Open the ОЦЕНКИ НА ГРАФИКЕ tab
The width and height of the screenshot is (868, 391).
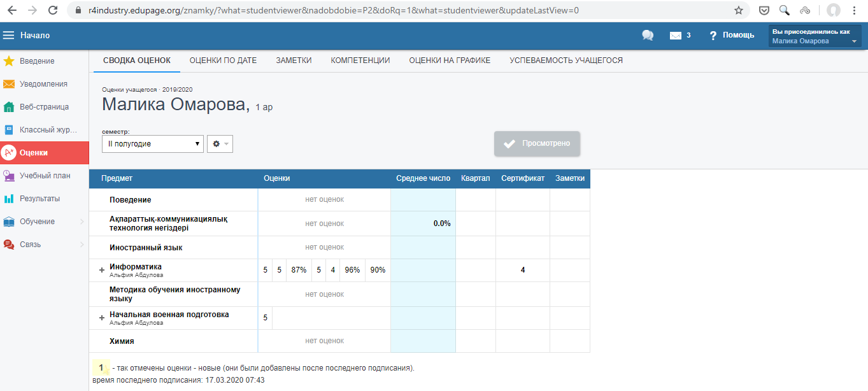(x=450, y=60)
